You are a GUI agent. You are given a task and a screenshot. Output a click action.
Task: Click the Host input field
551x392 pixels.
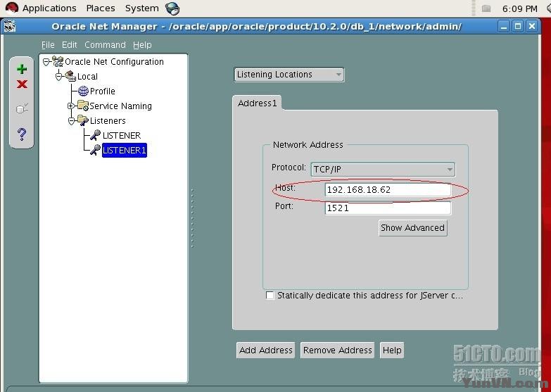[x=388, y=190]
